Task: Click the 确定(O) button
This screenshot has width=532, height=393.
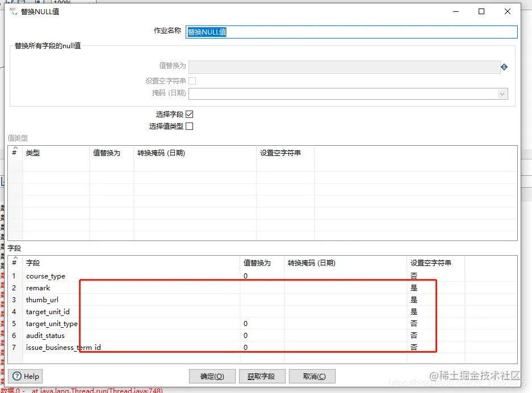Action: [212, 376]
